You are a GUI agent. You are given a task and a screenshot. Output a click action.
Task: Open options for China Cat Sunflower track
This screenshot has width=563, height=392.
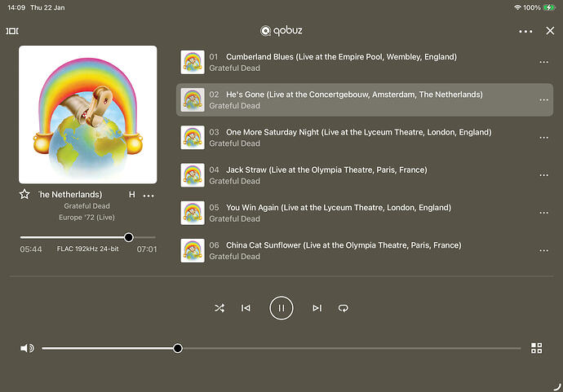coord(544,250)
